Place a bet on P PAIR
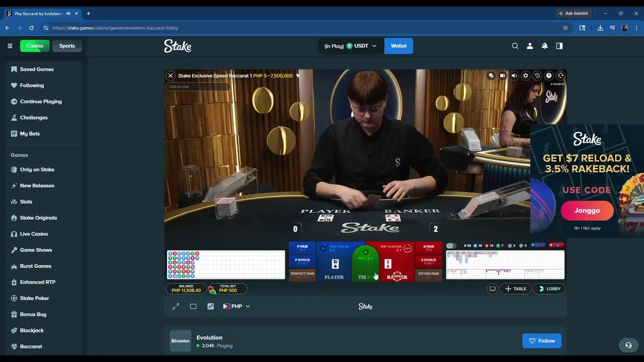The height and width of the screenshot is (362, 644). tap(302, 248)
